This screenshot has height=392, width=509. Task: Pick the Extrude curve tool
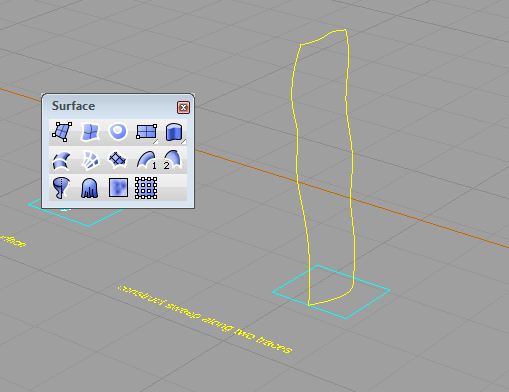click(x=174, y=132)
